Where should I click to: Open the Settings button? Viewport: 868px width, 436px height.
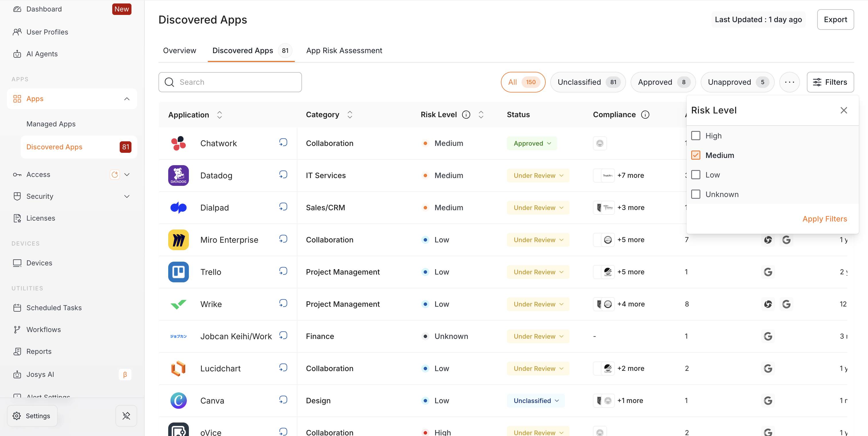pos(32,416)
